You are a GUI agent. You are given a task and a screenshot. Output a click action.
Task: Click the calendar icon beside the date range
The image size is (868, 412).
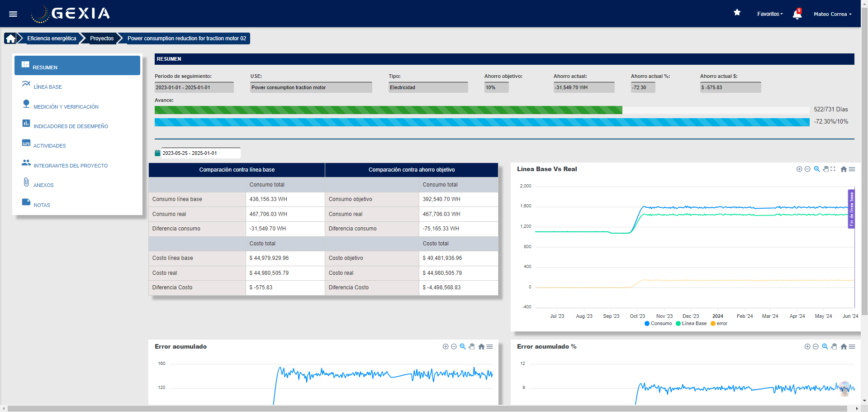[x=157, y=153]
